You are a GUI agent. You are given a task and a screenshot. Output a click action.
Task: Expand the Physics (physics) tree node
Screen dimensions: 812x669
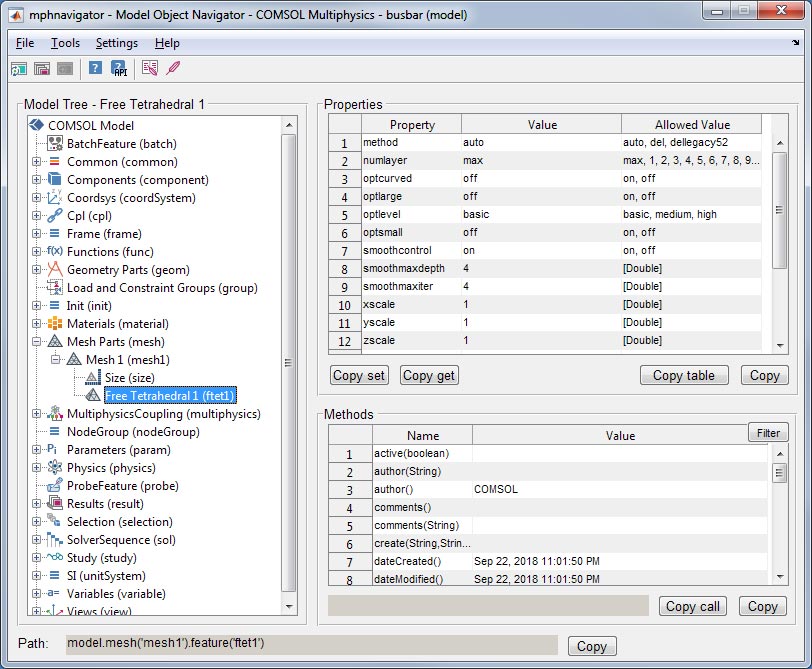click(37, 468)
